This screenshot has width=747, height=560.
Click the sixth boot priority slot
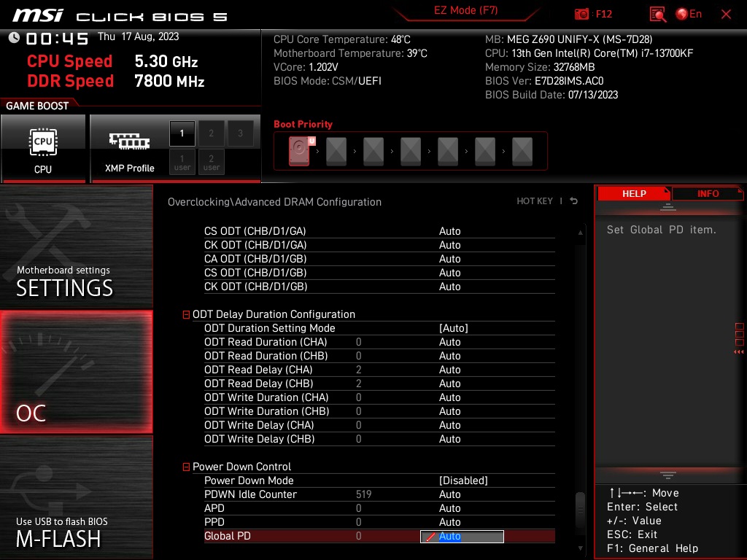[485, 151]
